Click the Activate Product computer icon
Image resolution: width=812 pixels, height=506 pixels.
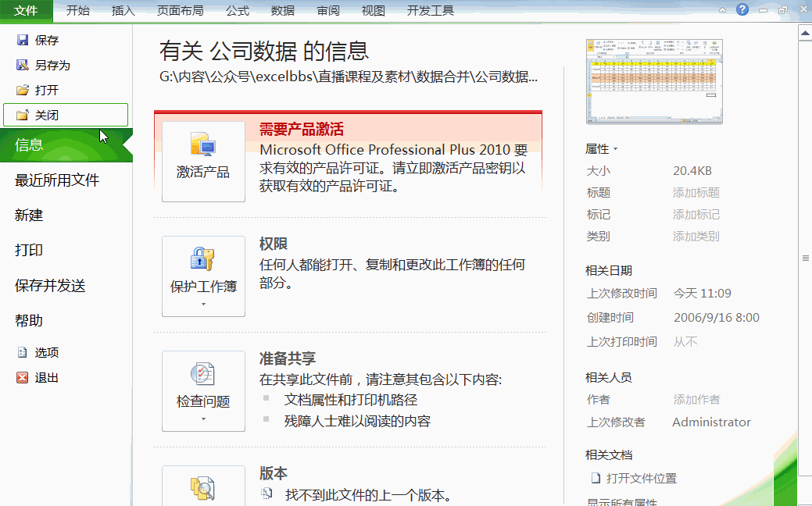click(x=203, y=145)
